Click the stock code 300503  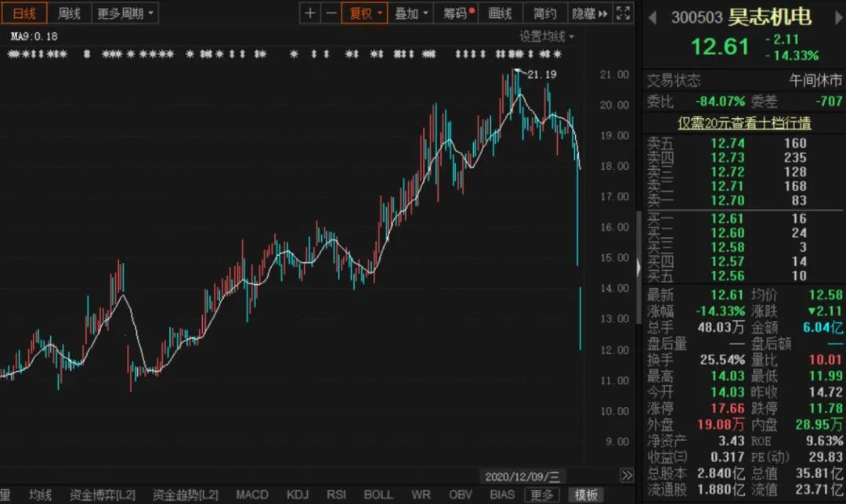[696, 18]
